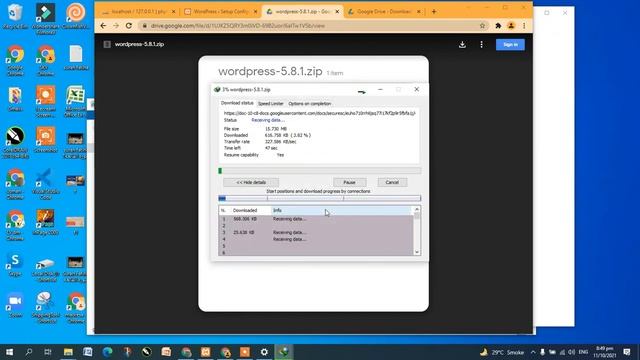
Task: Open the Snipping Tool desktop shortcut
Action: point(45,307)
